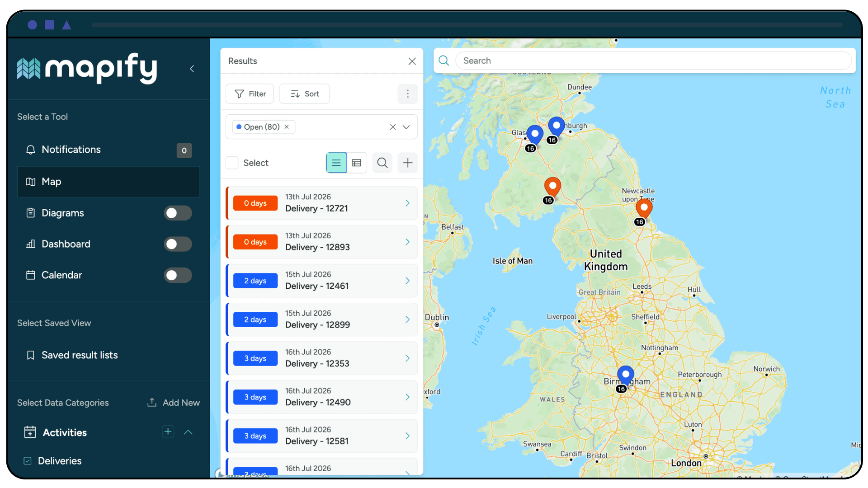
Task: Click the map search magnifier icon
Action: pyautogui.click(x=444, y=61)
